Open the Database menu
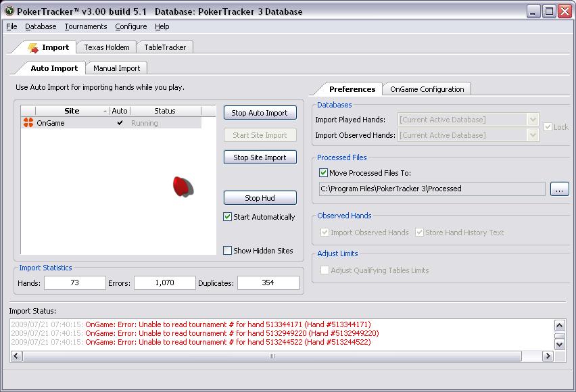 tap(41, 26)
